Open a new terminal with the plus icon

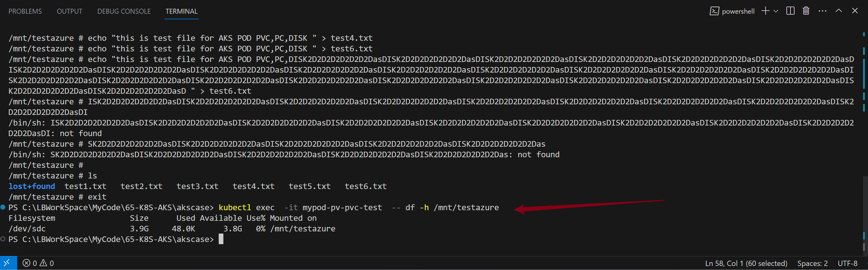click(x=765, y=11)
